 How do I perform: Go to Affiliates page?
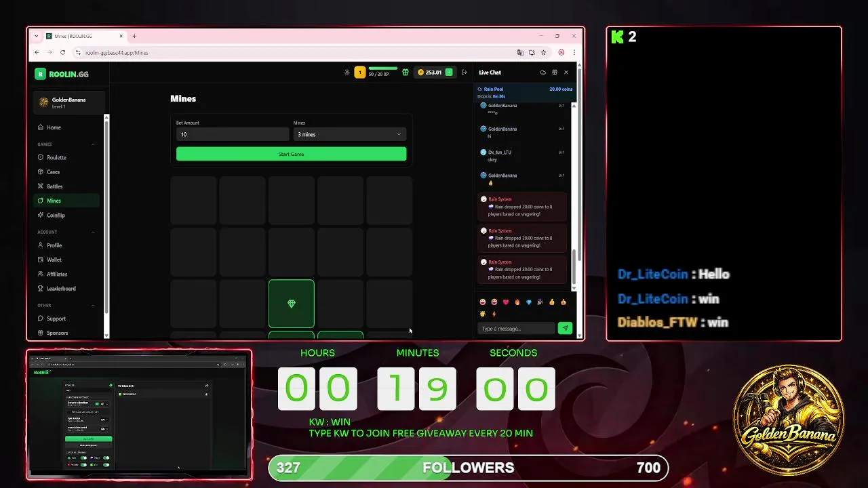coord(66,274)
